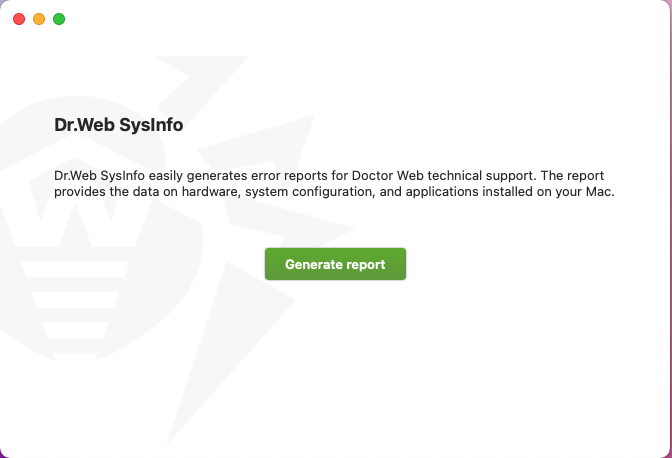Close the Dr.Web SysInfo window

pos(19,19)
